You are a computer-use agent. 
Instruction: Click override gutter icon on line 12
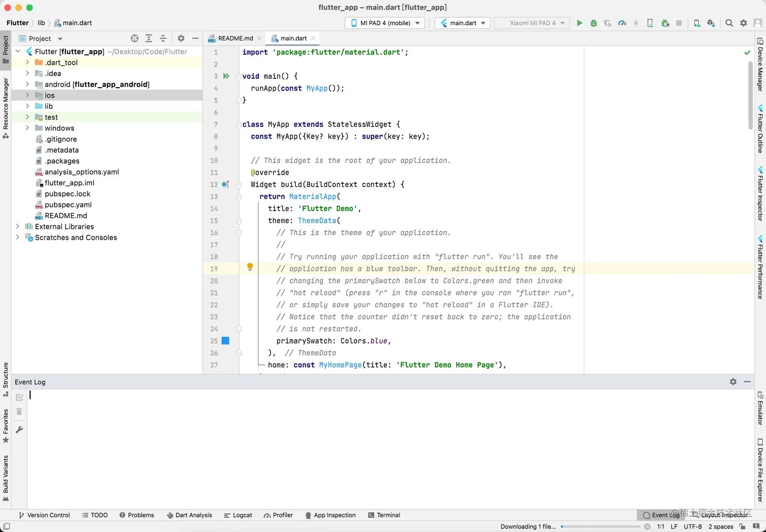(x=225, y=184)
